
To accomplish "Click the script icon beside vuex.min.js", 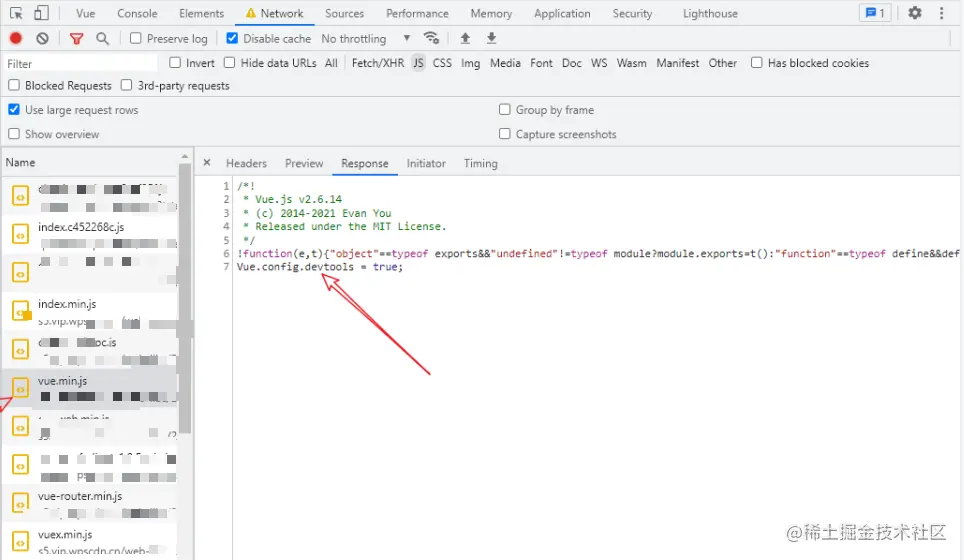I will click(20, 542).
